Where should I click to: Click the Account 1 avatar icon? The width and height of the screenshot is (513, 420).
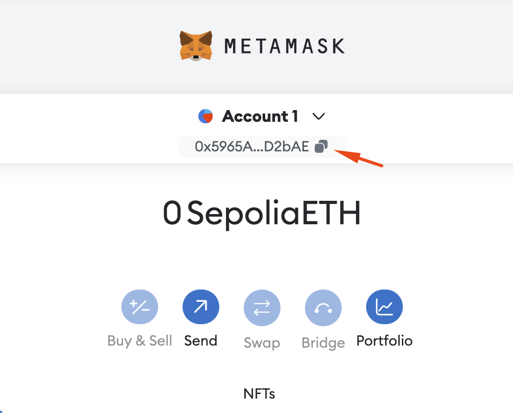point(206,117)
